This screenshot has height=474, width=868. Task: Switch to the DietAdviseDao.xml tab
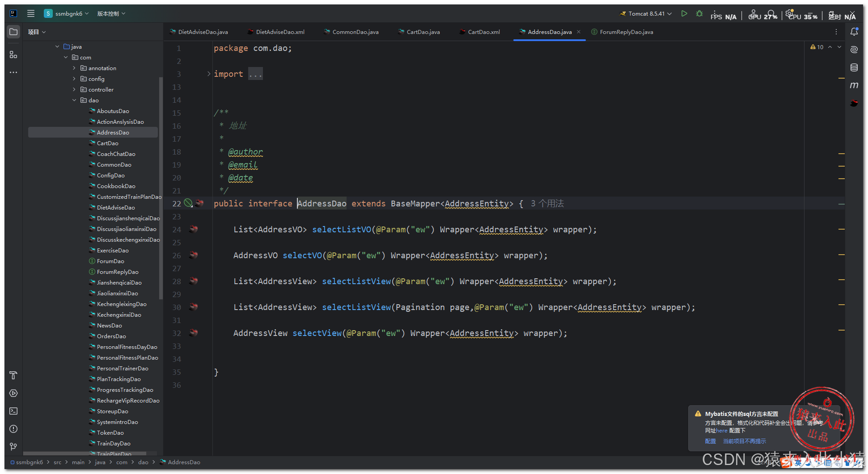(x=276, y=32)
